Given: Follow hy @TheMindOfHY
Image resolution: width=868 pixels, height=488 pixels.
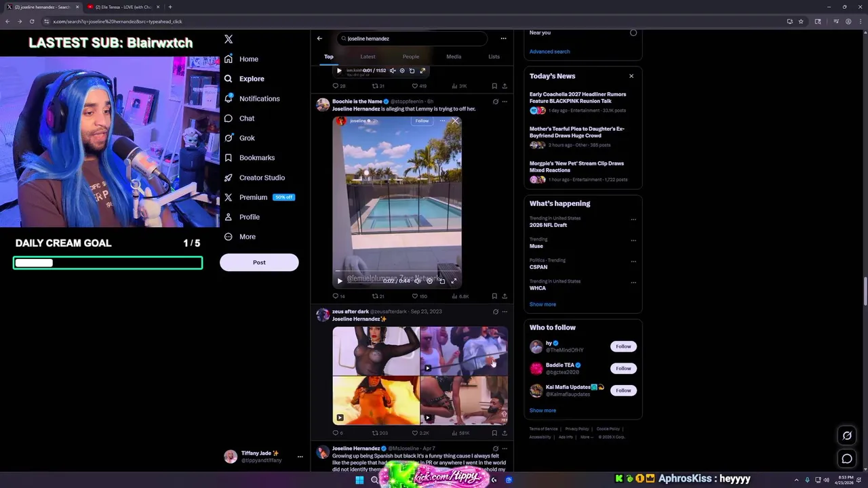Looking at the screenshot, I should point(623,346).
